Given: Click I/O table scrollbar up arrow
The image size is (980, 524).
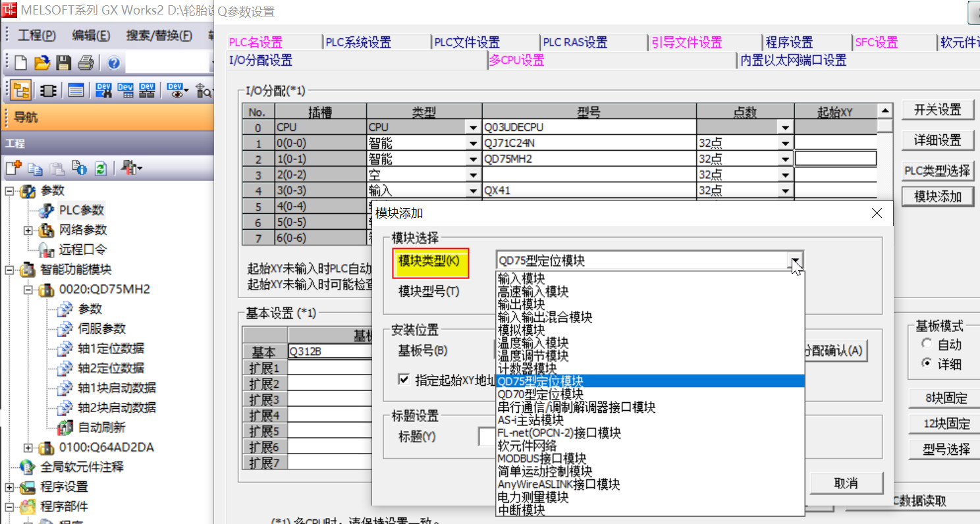Looking at the screenshot, I should tap(885, 111).
